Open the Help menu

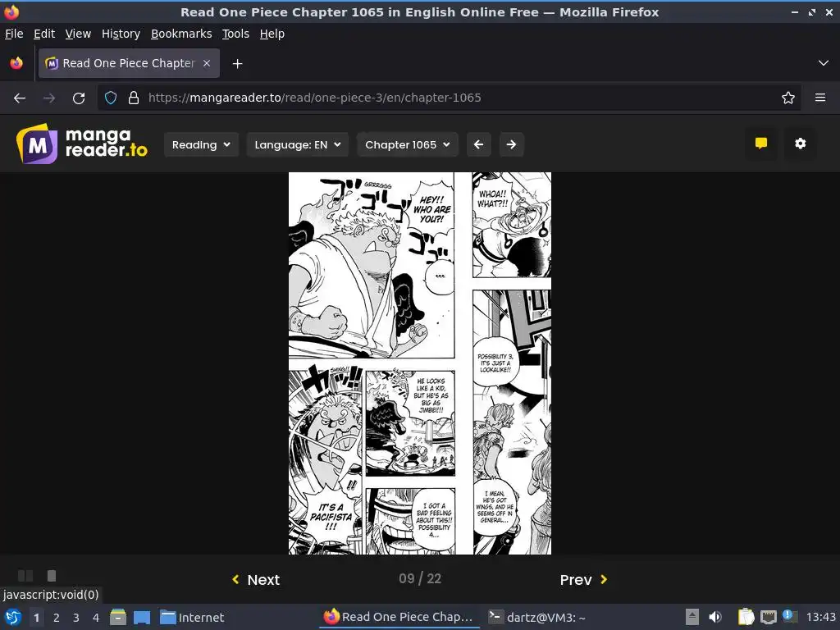pyautogui.click(x=272, y=34)
